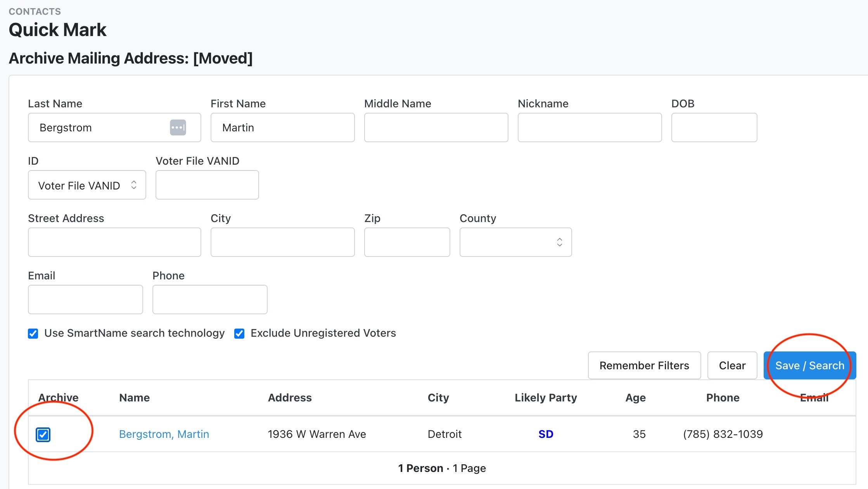Click the SD likely party indicator
This screenshot has height=489, width=868.
546,434
